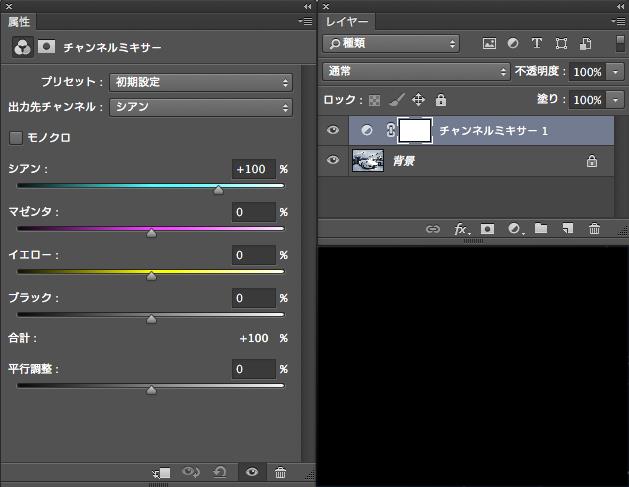Select the レイヤー tab
This screenshot has height=487, width=629.
tap(347, 22)
